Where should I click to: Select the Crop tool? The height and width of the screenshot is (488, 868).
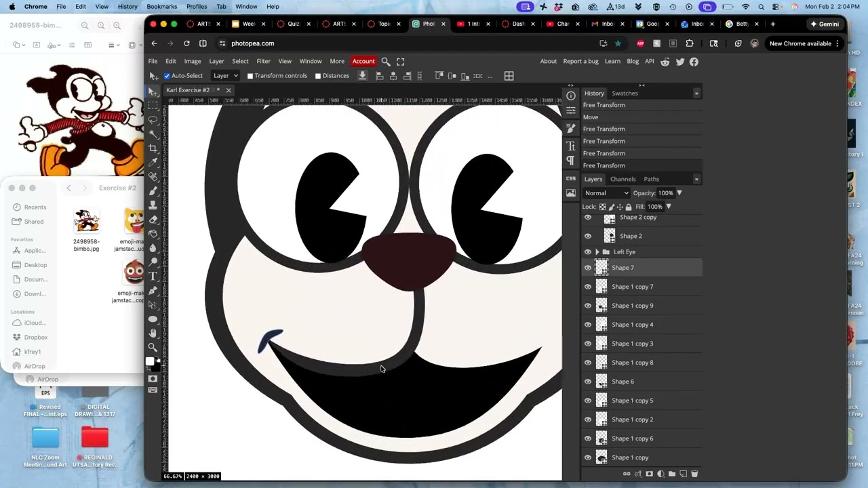153,148
